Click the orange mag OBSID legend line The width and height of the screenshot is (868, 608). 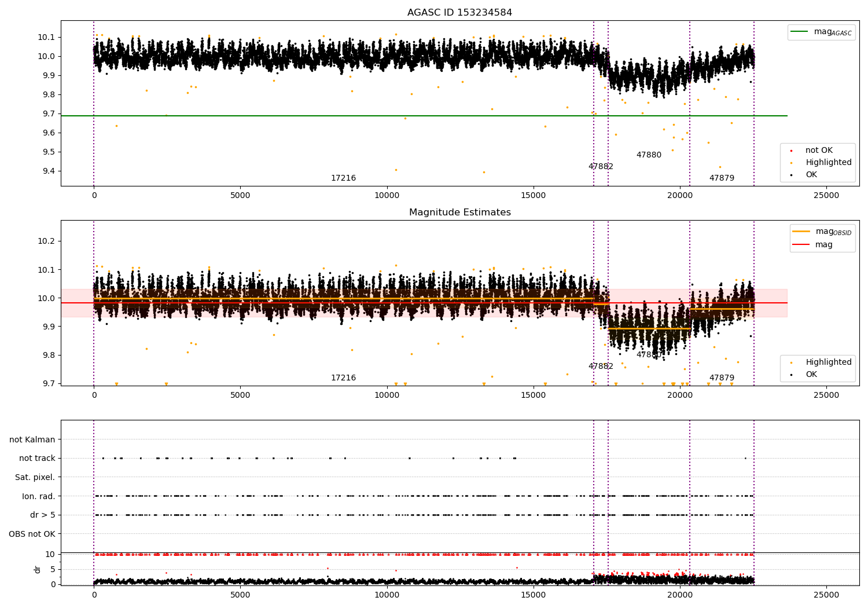pos(801,232)
